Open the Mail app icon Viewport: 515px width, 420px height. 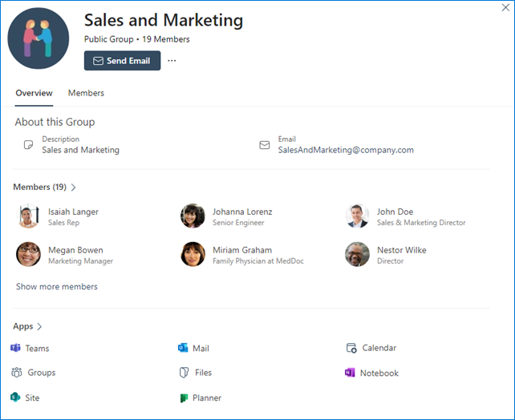point(183,348)
